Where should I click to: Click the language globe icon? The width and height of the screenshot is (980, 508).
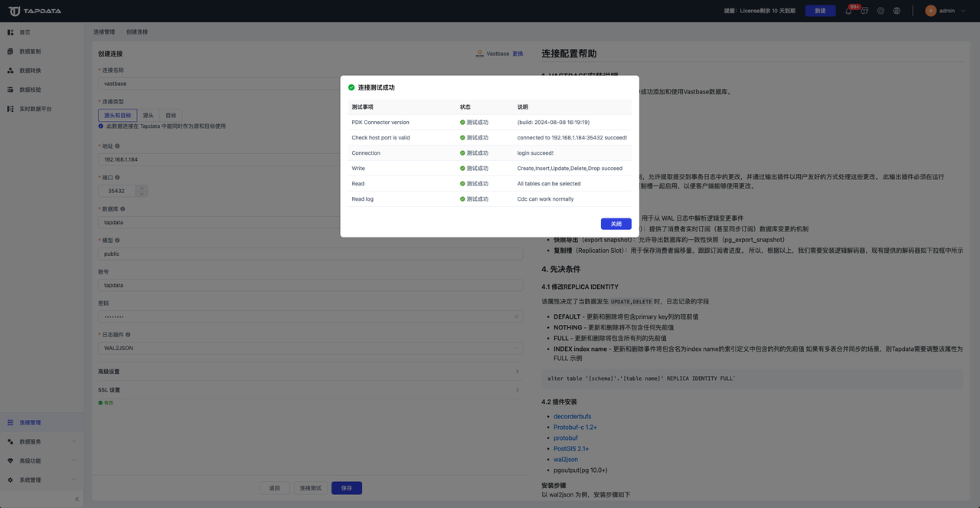pos(897,11)
